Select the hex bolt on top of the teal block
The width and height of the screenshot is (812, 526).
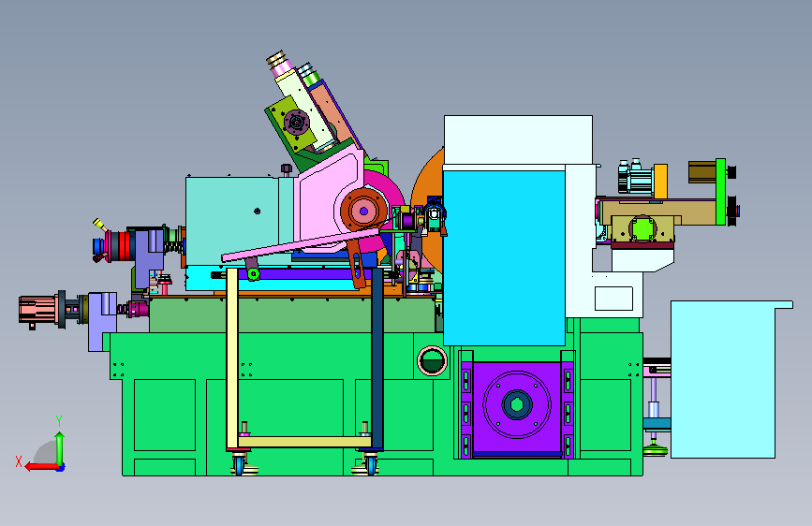point(287,170)
